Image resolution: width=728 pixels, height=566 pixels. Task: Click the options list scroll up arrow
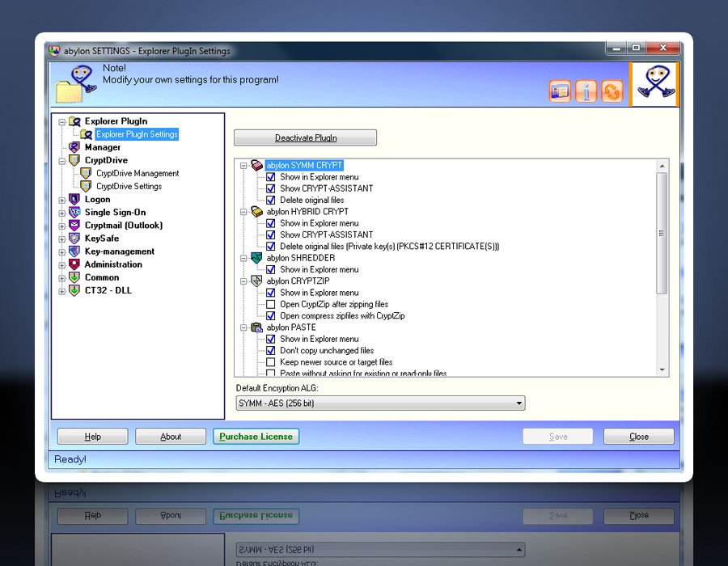pyautogui.click(x=662, y=166)
